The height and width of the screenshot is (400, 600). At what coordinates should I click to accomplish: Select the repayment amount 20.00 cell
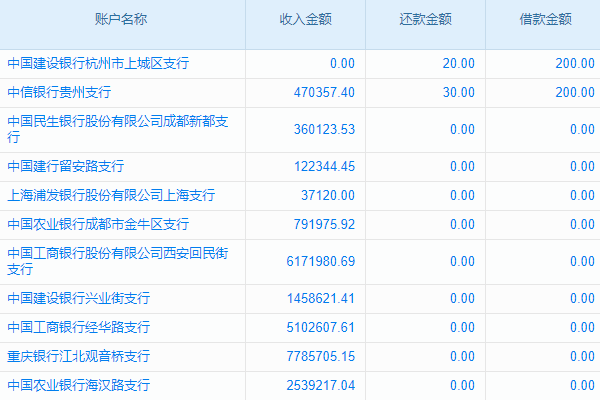click(459, 63)
